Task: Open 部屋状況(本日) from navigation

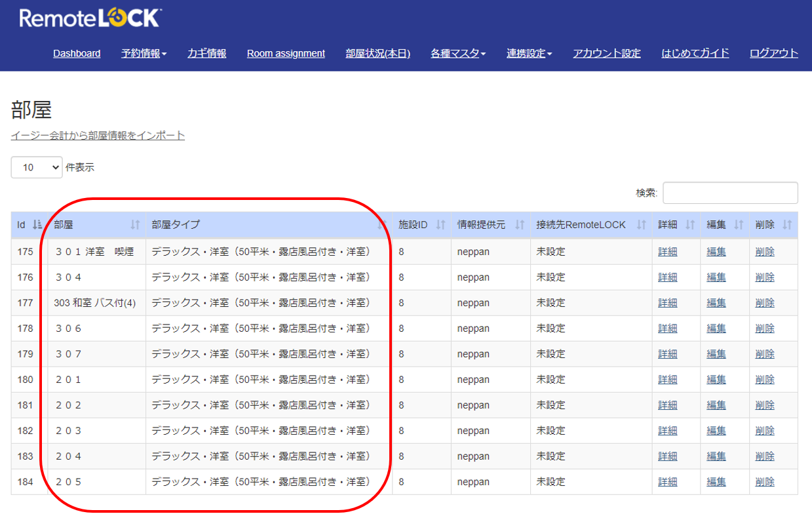Action: click(x=378, y=53)
